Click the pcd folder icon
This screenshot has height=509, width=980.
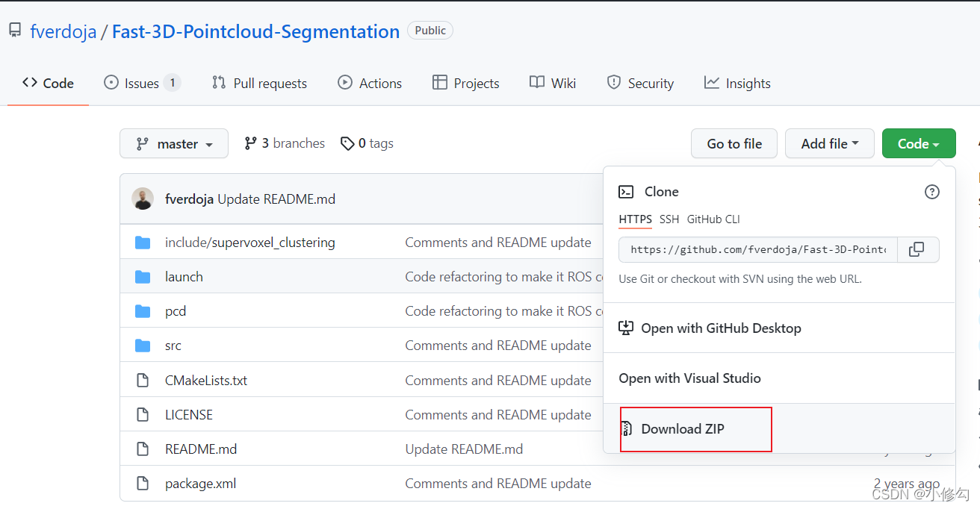tap(143, 311)
